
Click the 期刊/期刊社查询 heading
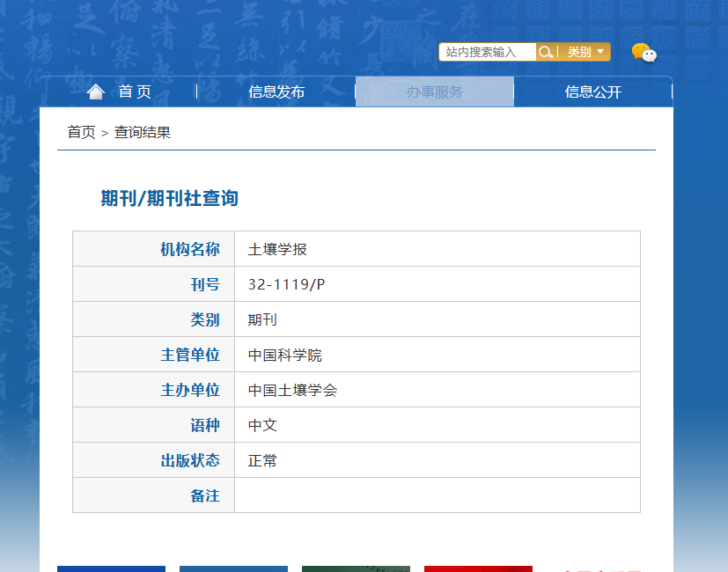170,198
